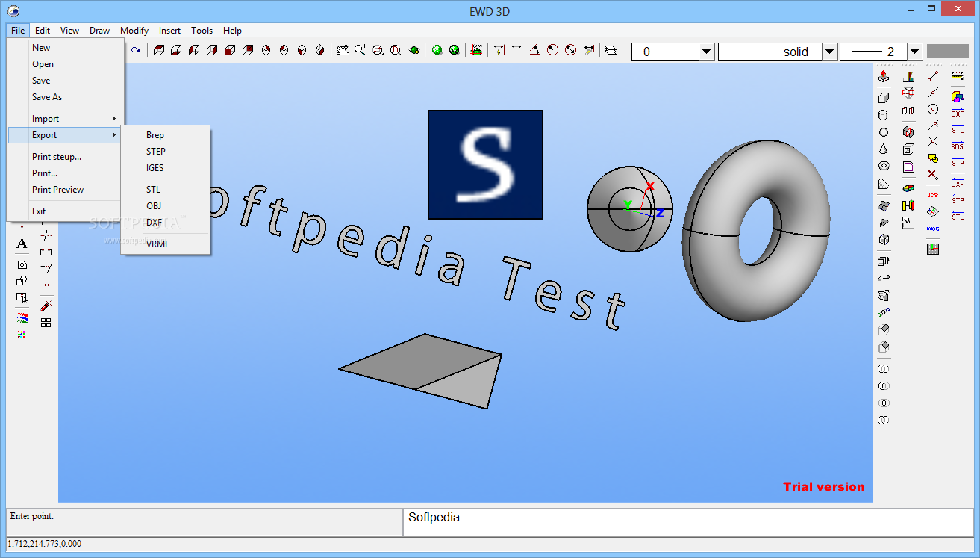This screenshot has height=558, width=980.
Task: Click the layers stack icon
Action: coord(611,51)
